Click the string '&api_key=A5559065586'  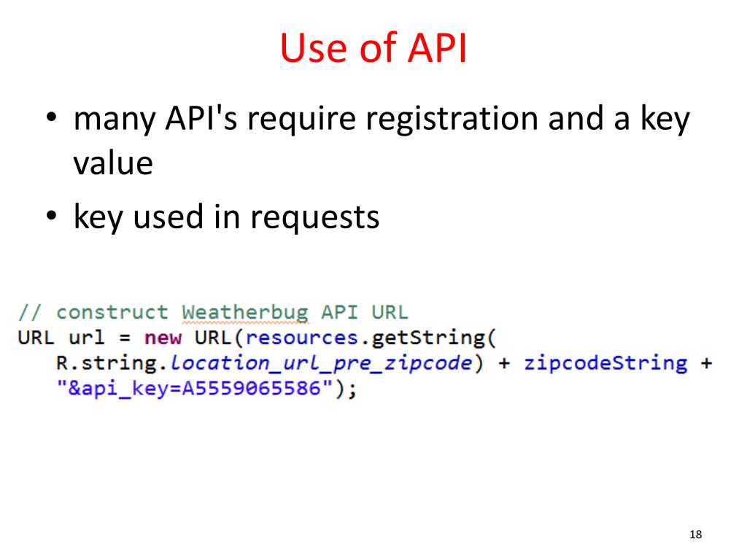(x=195, y=389)
